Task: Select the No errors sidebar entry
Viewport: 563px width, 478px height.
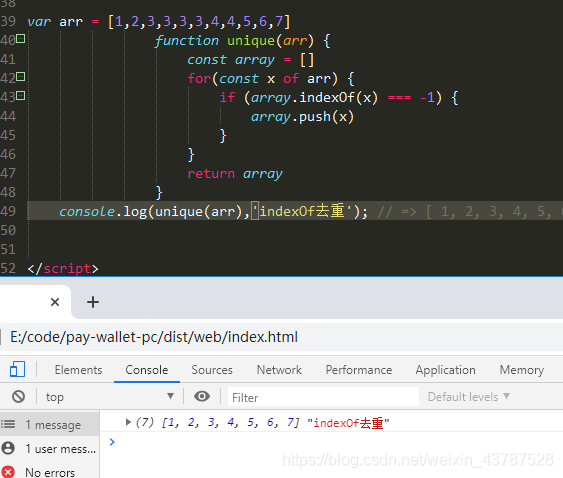Action: coord(50,472)
